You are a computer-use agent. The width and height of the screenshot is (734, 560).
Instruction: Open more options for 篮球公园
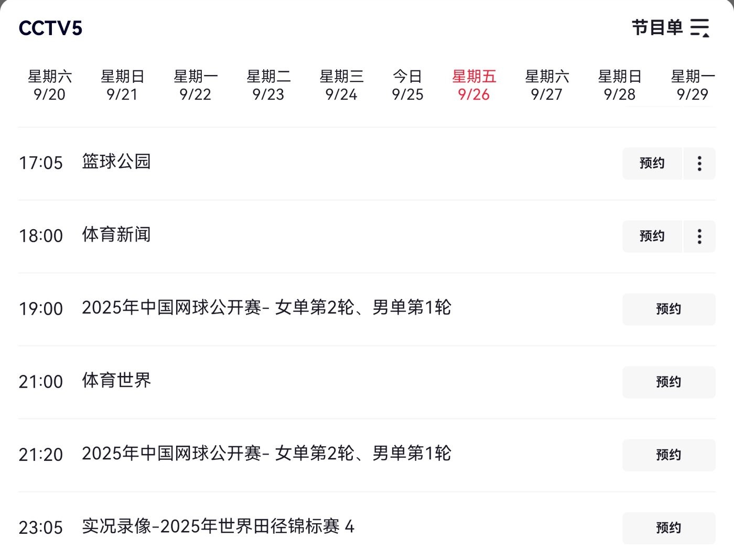click(699, 164)
